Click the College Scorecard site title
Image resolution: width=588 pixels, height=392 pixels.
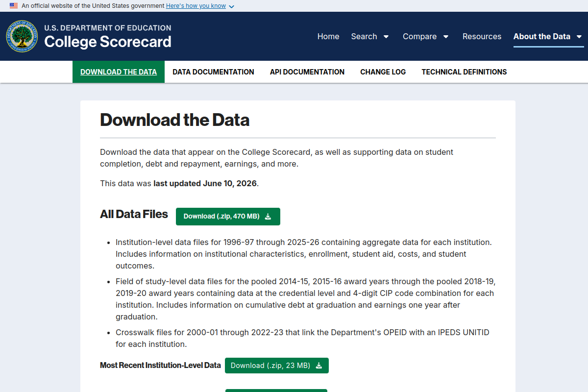coord(108,42)
